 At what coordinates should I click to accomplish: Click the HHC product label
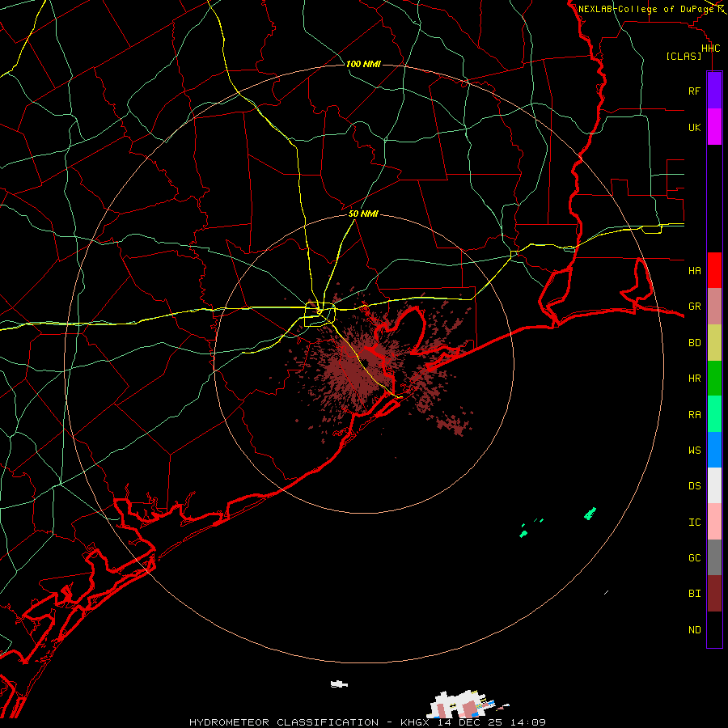click(710, 49)
